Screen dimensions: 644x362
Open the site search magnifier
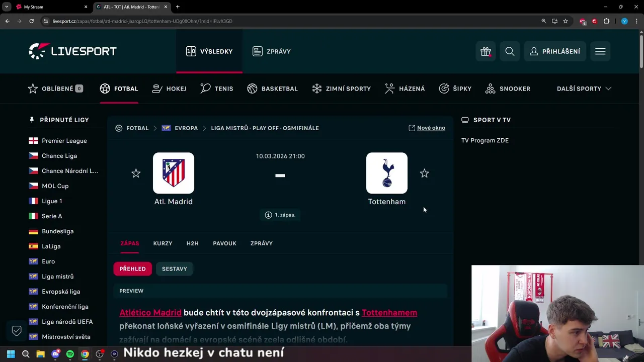coord(510,51)
